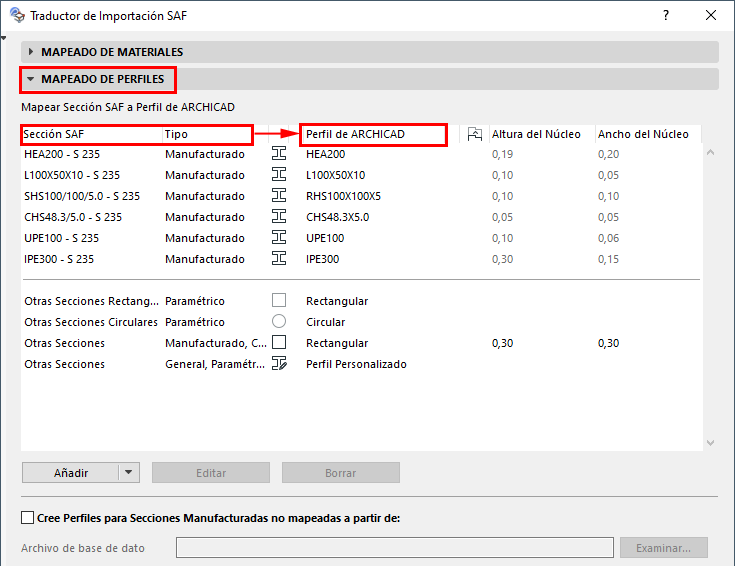Click Ancho del Núcleo value 0,06

(x=608, y=238)
